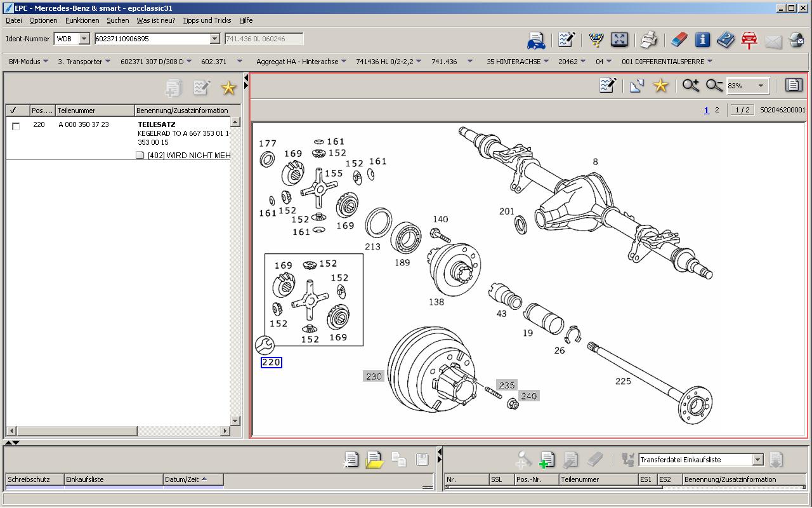The width and height of the screenshot is (812, 508).
Task: Open the Funktionen menu
Action: (x=82, y=20)
